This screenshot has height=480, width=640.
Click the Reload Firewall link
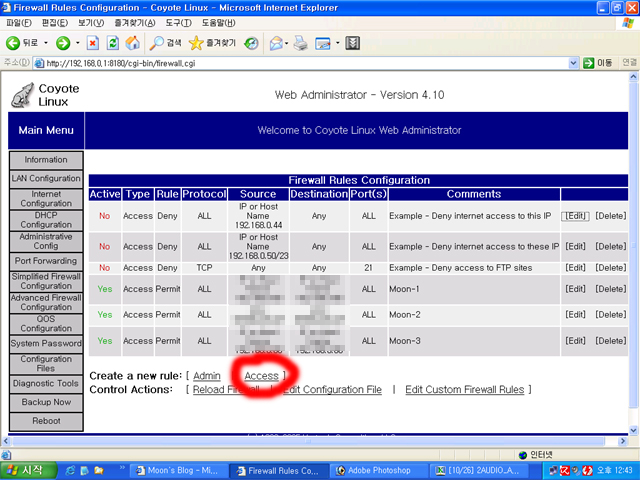226,390
